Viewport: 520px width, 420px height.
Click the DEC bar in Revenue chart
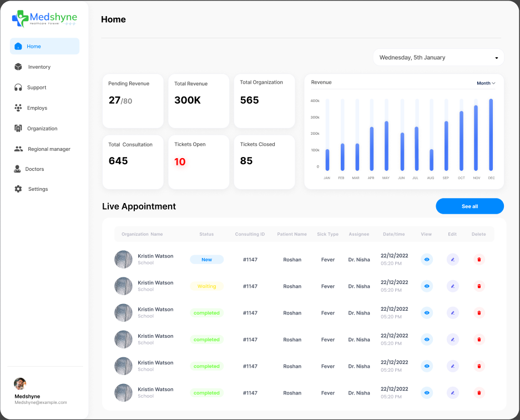click(x=491, y=135)
